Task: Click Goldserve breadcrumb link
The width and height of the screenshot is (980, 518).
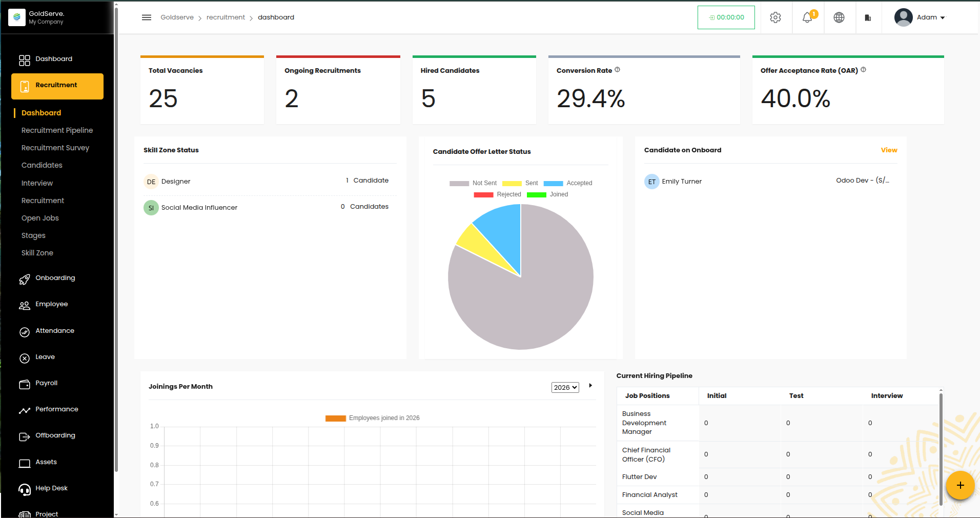Action: (177, 17)
